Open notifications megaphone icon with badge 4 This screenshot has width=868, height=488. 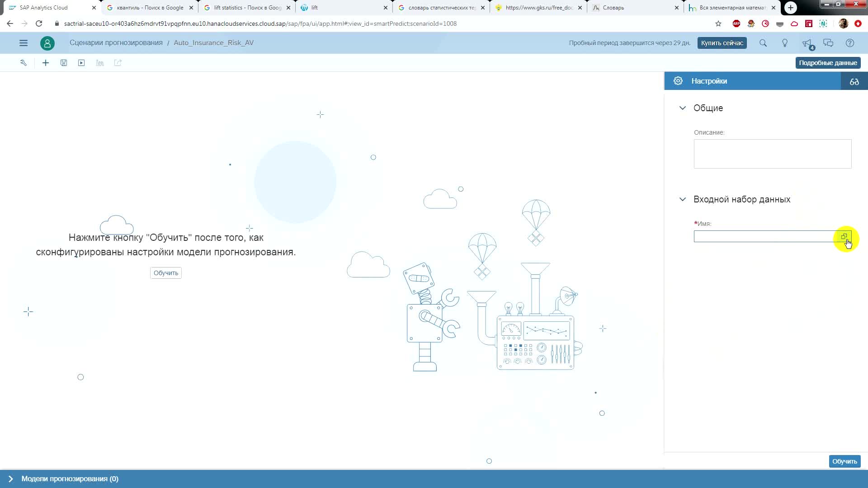(807, 44)
